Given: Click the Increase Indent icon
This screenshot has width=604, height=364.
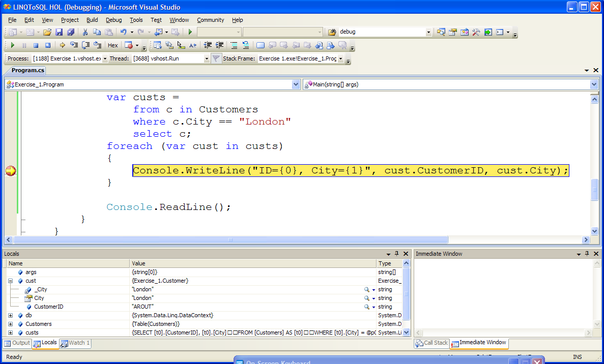Looking at the screenshot, I should (219, 45).
